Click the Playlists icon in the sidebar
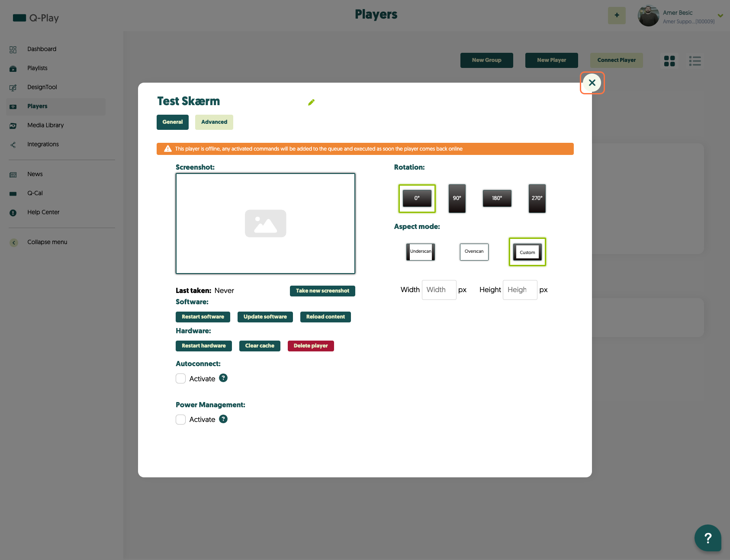This screenshot has width=730, height=560. tap(13, 68)
